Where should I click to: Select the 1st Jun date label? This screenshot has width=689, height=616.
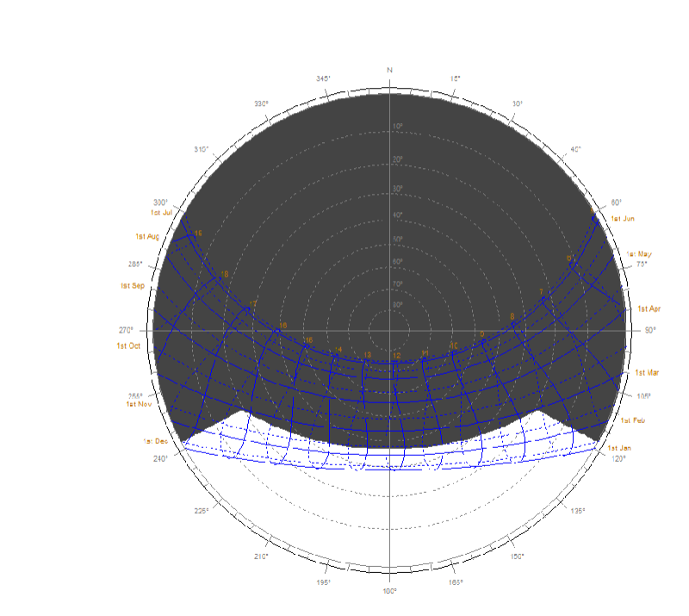tap(623, 219)
